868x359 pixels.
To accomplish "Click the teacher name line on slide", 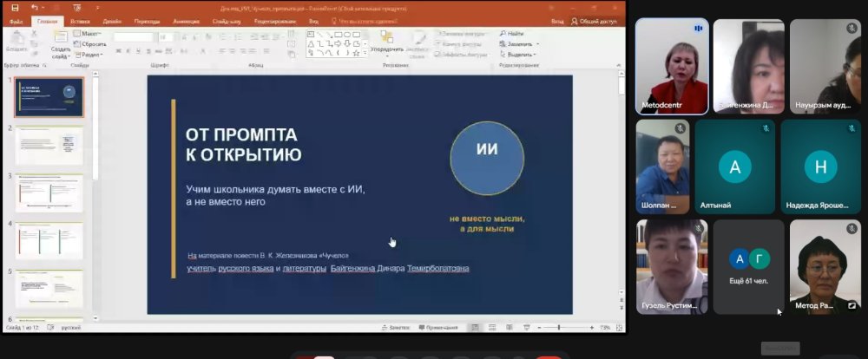I will (x=328, y=269).
